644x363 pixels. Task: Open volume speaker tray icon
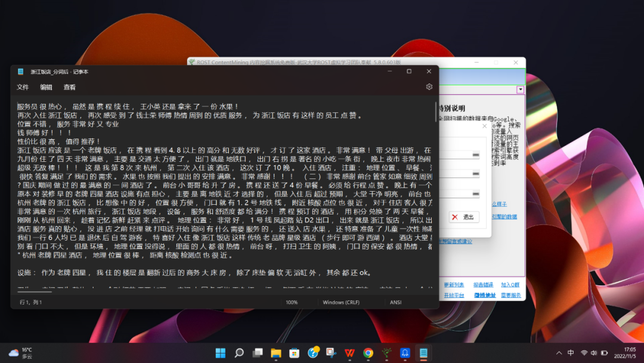[x=594, y=353]
